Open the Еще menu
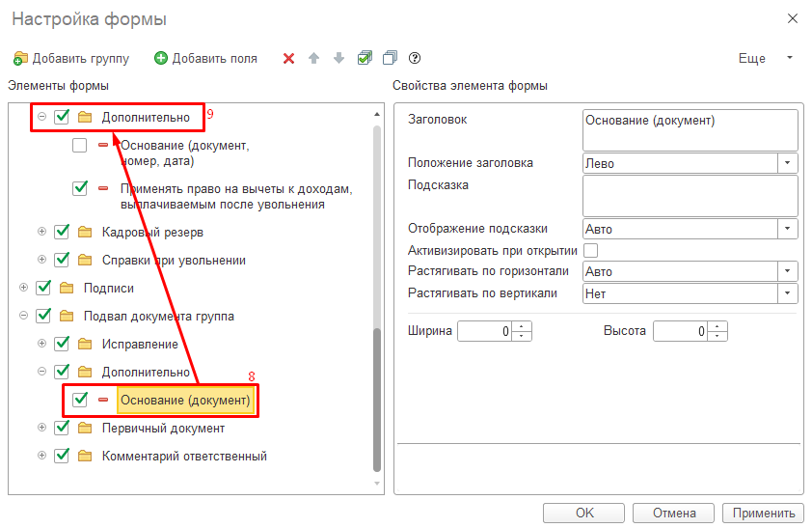This screenshot has height=528, width=812. [766, 58]
